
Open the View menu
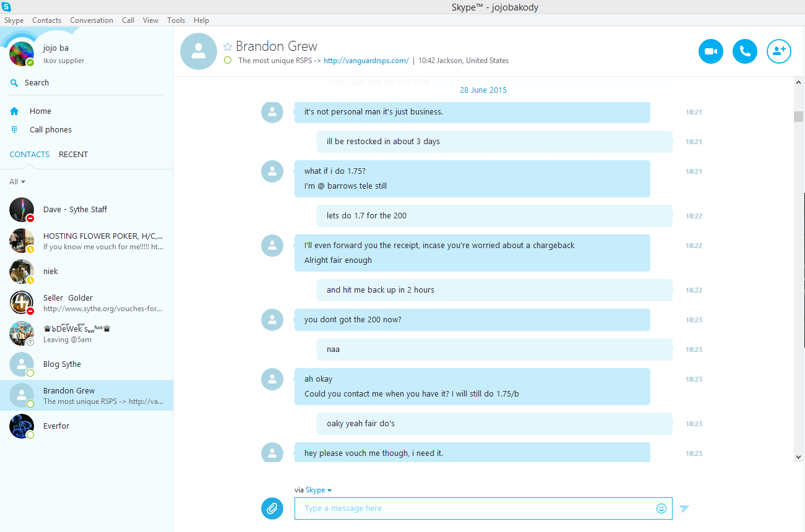(x=151, y=20)
